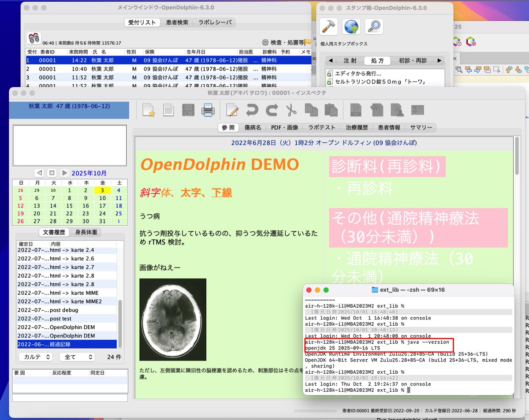This screenshot has width=529, height=420.
Task: Click the copy icon in inspector toolbar
Action: pos(311,109)
